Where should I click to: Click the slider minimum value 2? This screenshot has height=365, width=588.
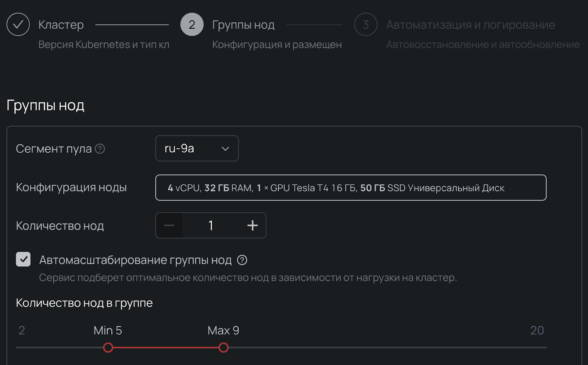point(22,330)
